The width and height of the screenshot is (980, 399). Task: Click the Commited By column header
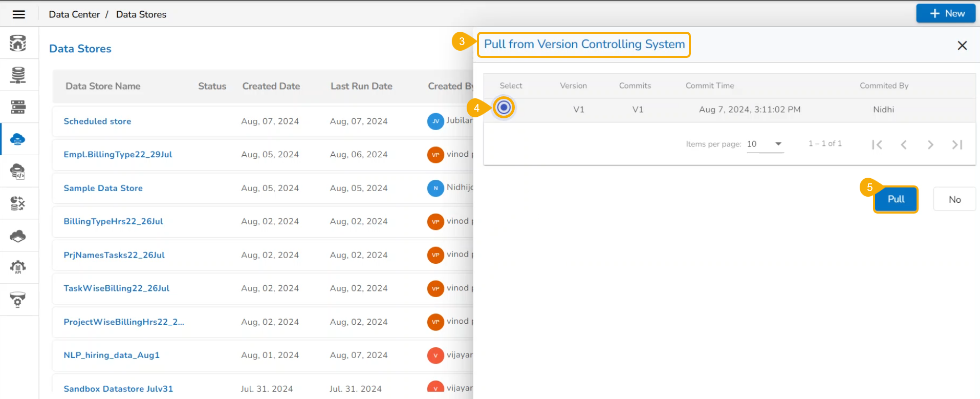pyautogui.click(x=884, y=86)
